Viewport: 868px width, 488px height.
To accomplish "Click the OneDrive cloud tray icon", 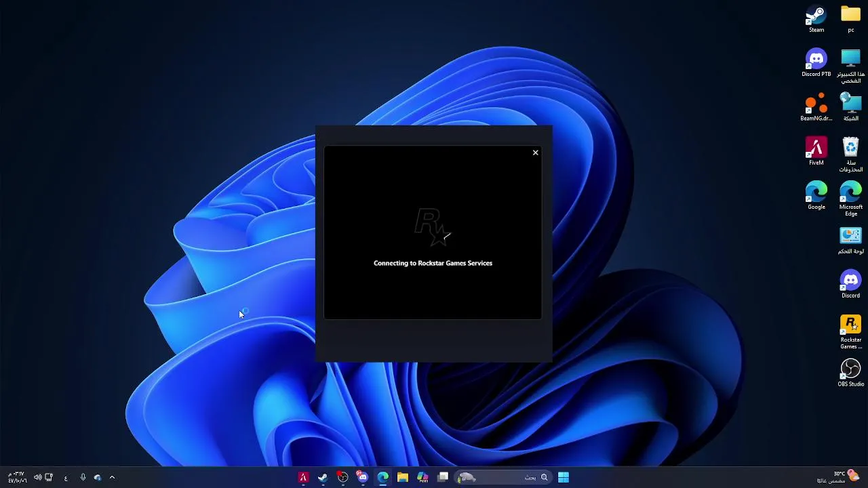I will pyautogui.click(x=98, y=478).
